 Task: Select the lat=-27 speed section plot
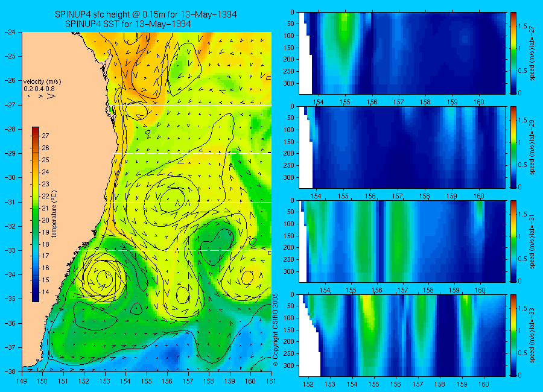402,53
